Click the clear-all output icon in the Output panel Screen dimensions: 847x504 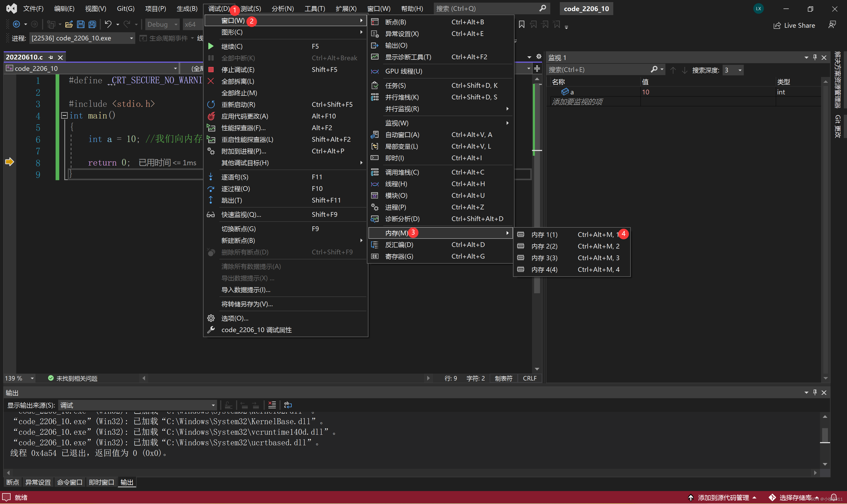click(272, 405)
